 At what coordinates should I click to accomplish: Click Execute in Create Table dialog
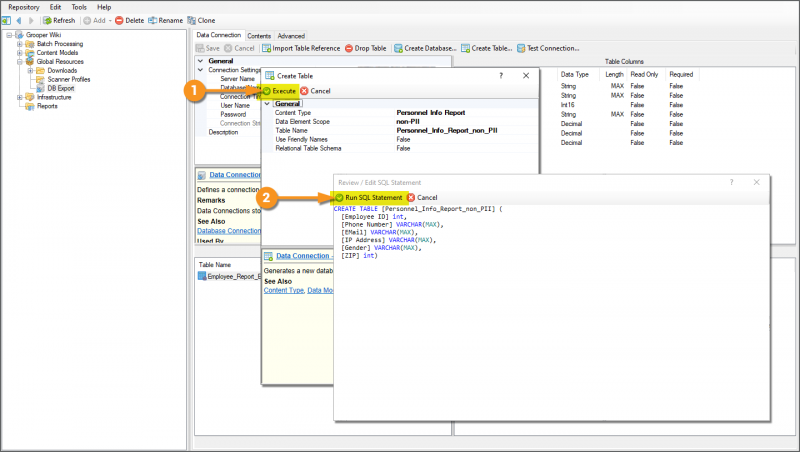tap(279, 91)
